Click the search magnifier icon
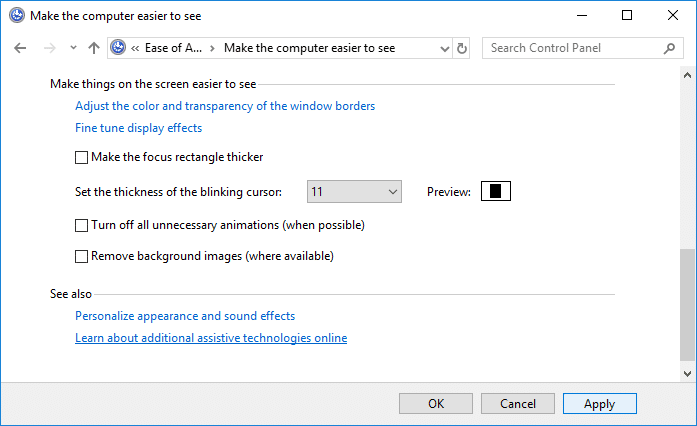Image resolution: width=697 pixels, height=426 pixels. click(669, 48)
